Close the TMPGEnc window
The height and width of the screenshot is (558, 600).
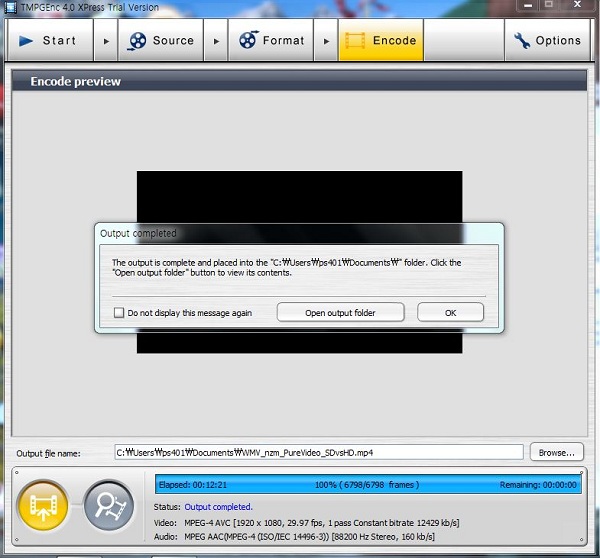click(577, 5)
